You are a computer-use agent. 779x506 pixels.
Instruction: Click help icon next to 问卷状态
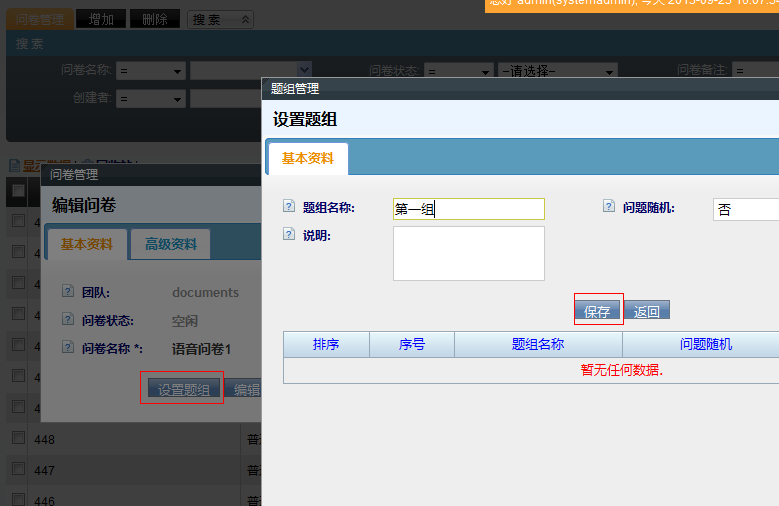(68, 320)
